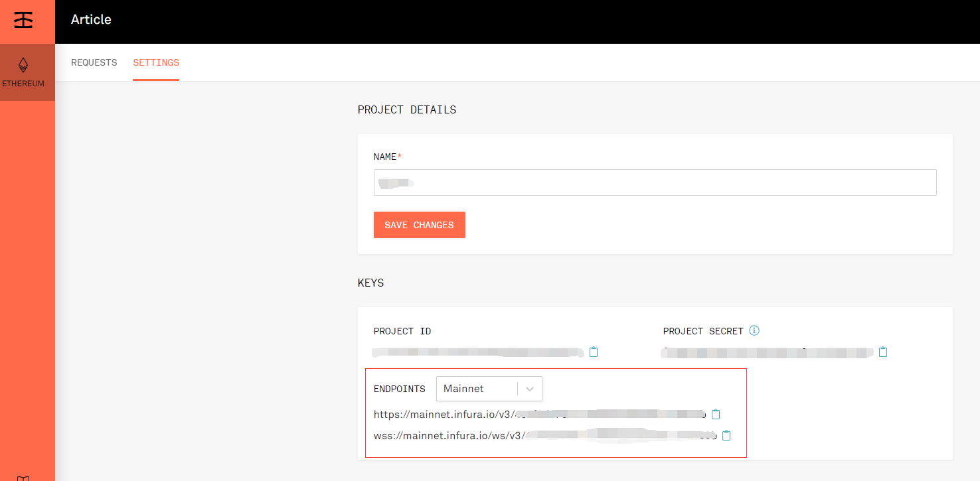Copy the https mainnet endpoint URL
Screen dimensions: 980x481
[716, 414]
